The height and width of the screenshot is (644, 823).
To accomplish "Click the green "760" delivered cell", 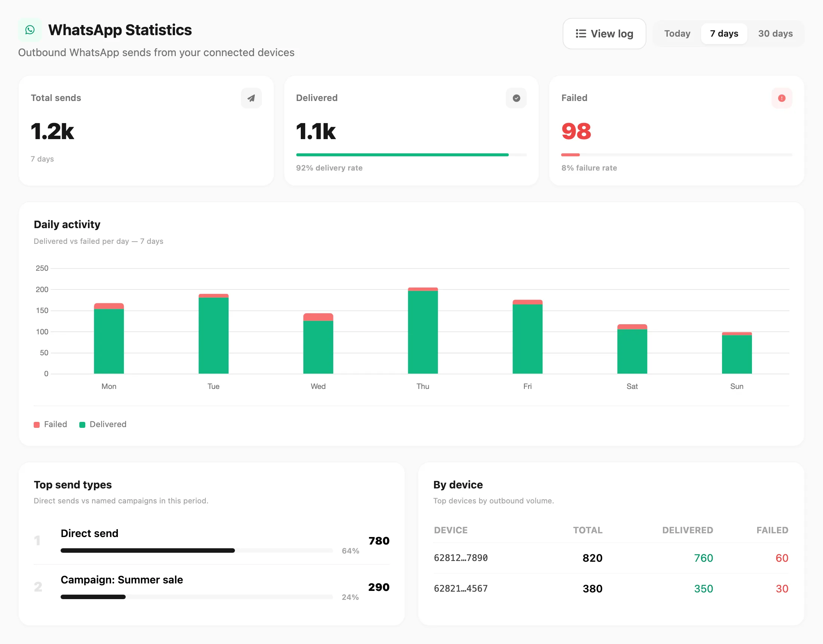I will coord(703,558).
